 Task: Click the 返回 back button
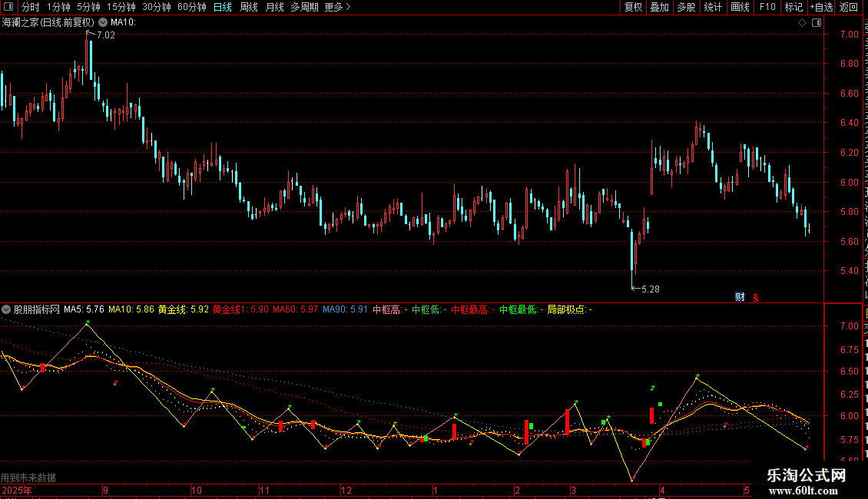[849, 7]
